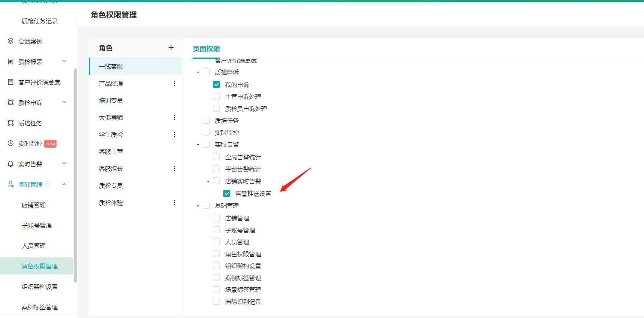
Task: Click the sidebar vertical scrollbar
Action: click(76, 175)
